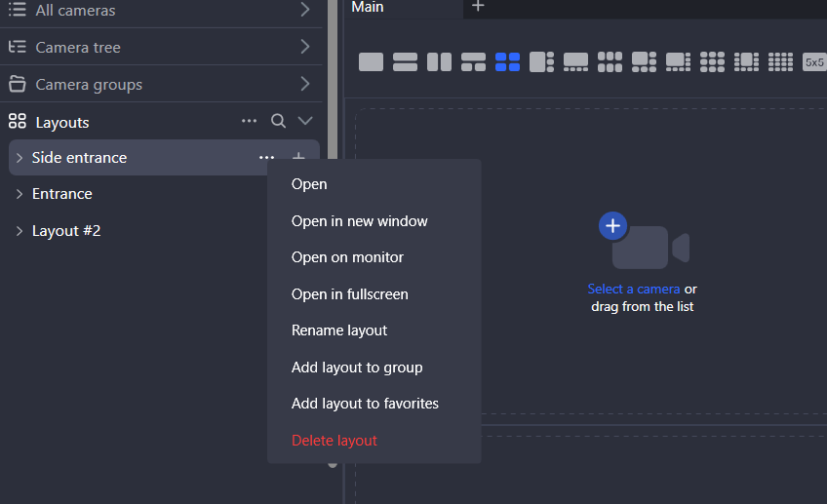Collapse the Layouts section chevron
Image resolution: width=827 pixels, height=504 pixels.
tap(305, 121)
